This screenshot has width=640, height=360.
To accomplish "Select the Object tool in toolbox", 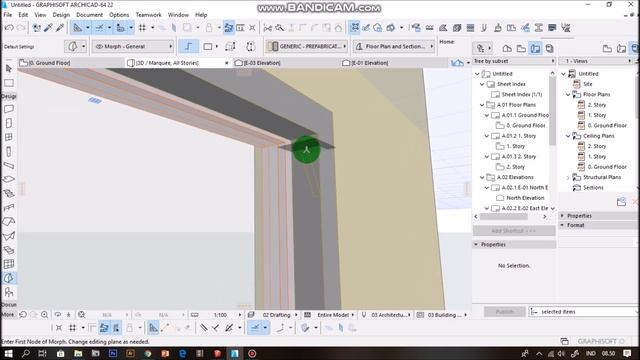I will click(9, 292).
